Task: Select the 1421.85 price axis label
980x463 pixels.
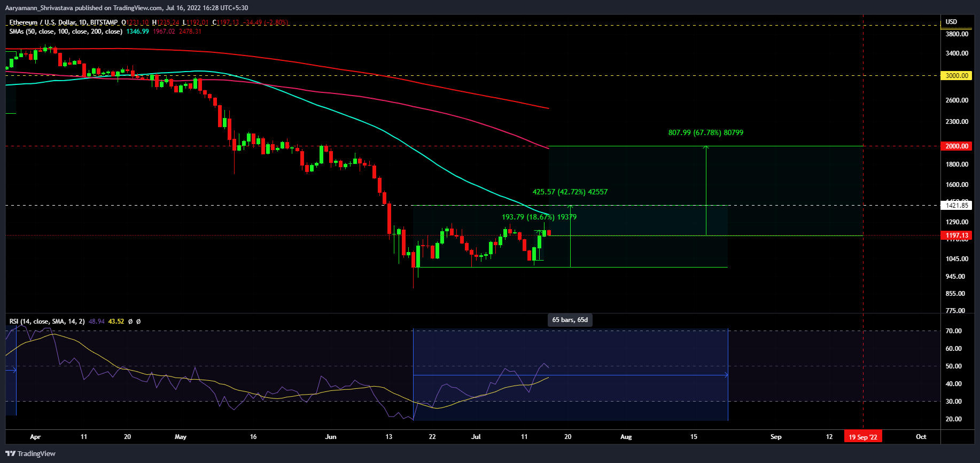Action: (956, 205)
